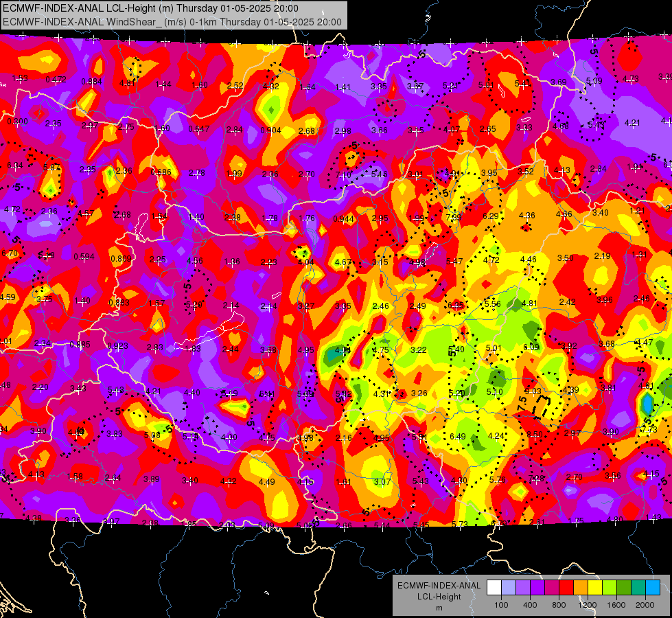Click the red legend swatch after 800

(x=566, y=588)
